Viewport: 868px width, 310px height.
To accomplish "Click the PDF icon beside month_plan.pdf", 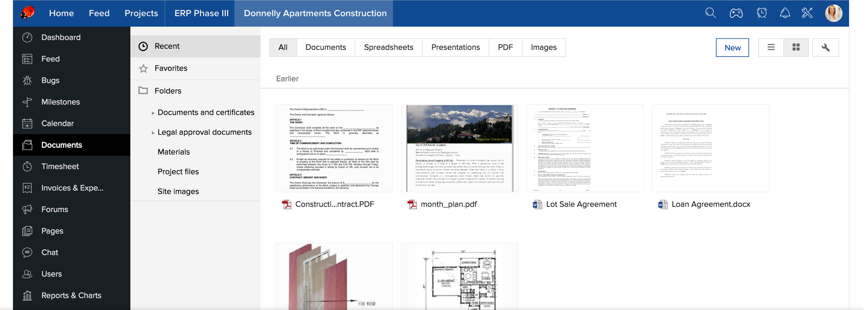I will 412,204.
